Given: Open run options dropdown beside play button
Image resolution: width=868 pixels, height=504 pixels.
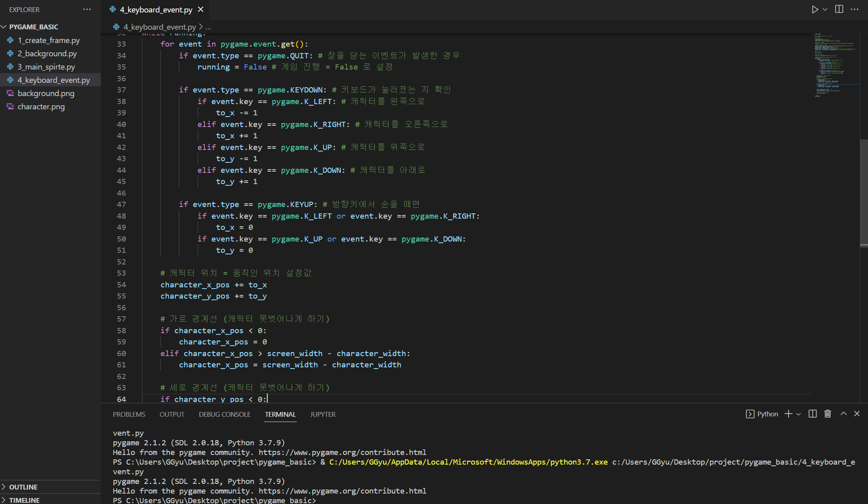Looking at the screenshot, I should point(825,9).
